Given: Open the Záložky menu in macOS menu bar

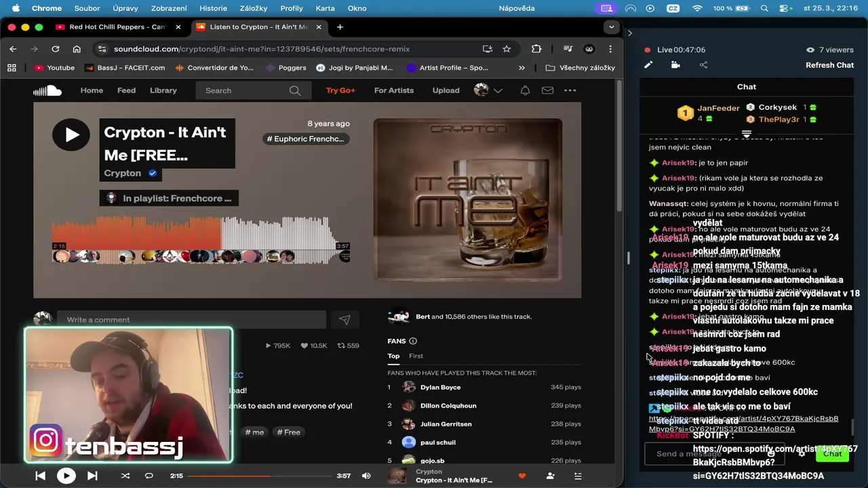Looking at the screenshot, I should point(254,8).
